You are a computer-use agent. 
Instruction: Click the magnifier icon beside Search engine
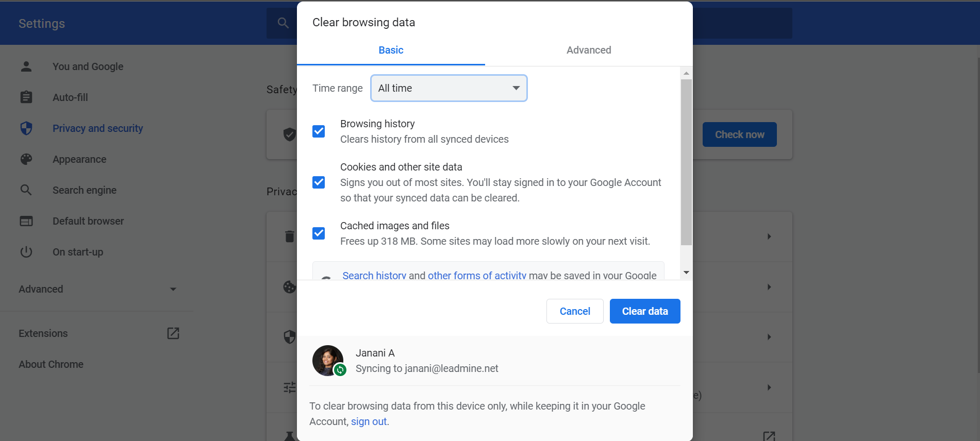[26, 190]
